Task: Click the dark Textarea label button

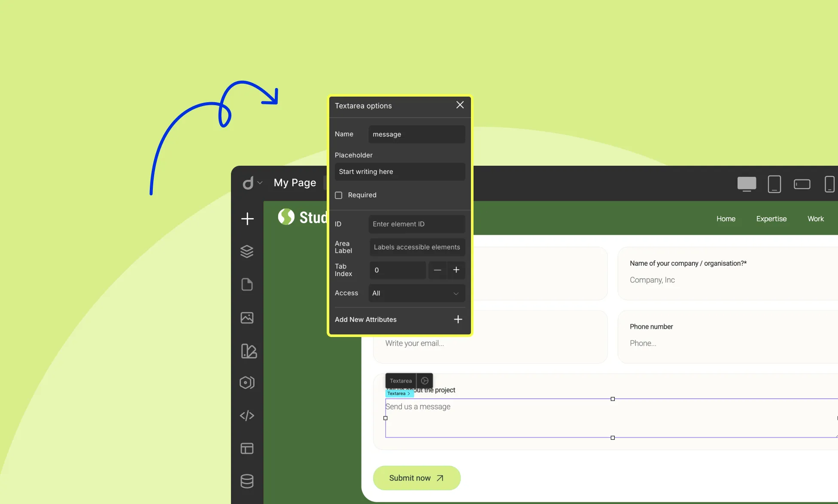Action: (x=401, y=381)
